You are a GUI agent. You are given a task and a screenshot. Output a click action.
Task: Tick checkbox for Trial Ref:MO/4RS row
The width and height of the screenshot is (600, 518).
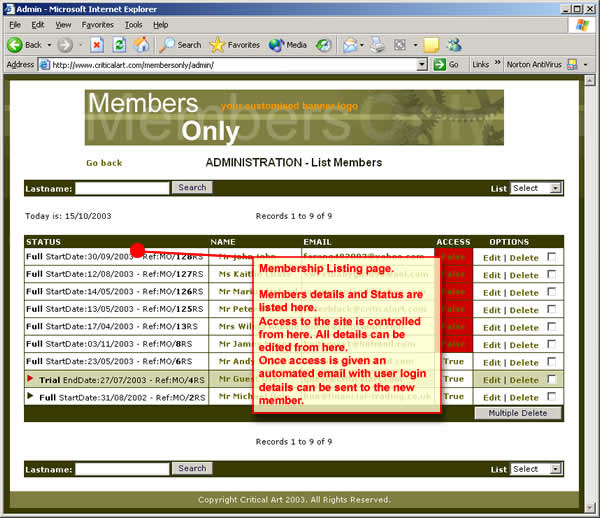click(551, 379)
